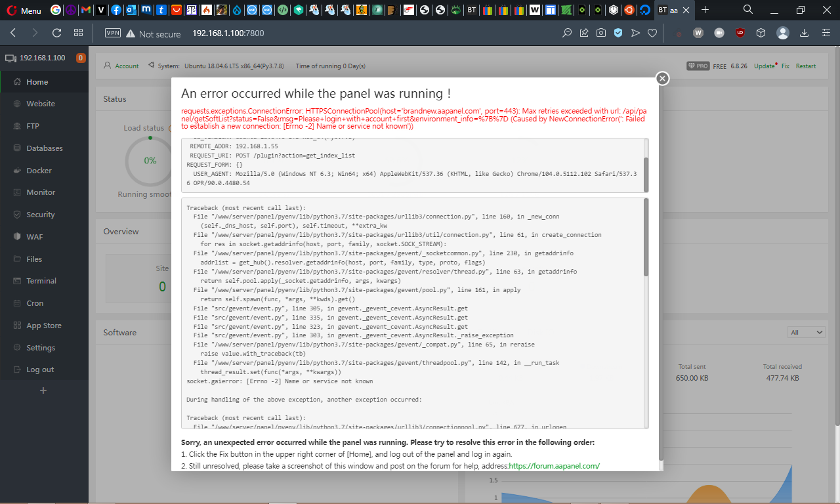The height and width of the screenshot is (504, 840).
Task: Click the traceback box scrollbar
Action: pyautogui.click(x=645, y=238)
